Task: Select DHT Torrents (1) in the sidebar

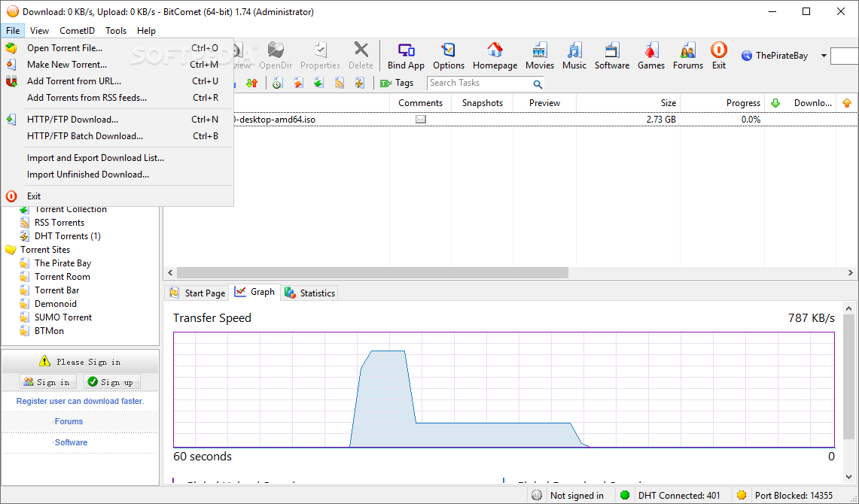Action: 68,236
